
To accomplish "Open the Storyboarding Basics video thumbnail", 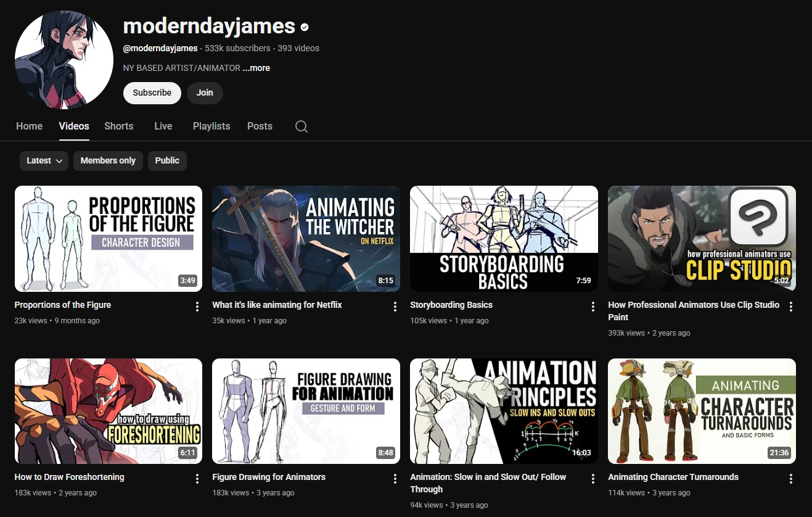I will [504, 238].
